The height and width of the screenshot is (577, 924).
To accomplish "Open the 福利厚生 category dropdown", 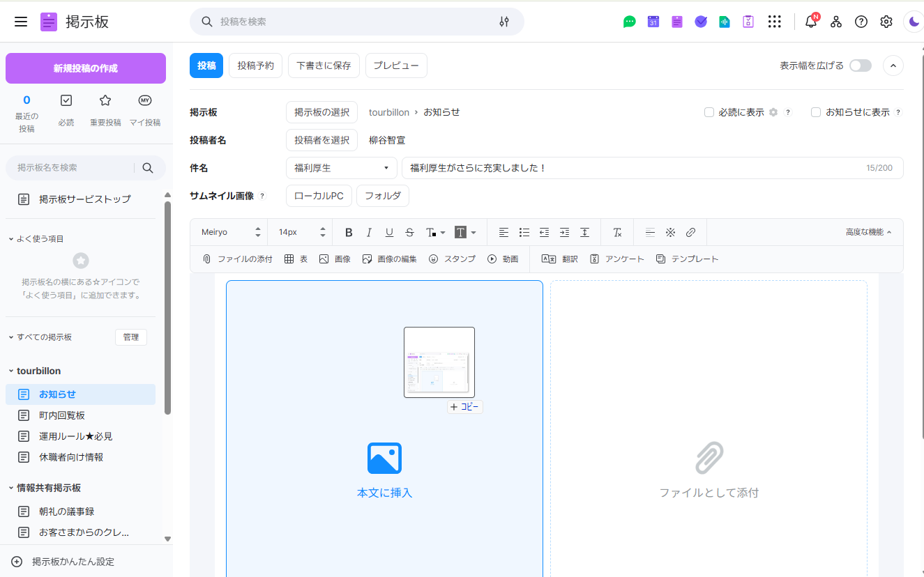I will coord(341,168).
